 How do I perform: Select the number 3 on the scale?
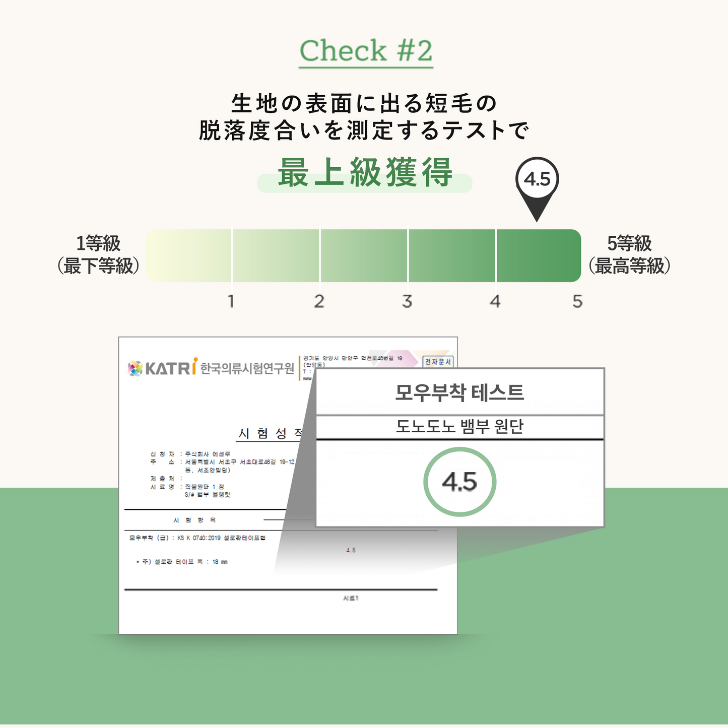pyautogui.click(x=407, y=301)
